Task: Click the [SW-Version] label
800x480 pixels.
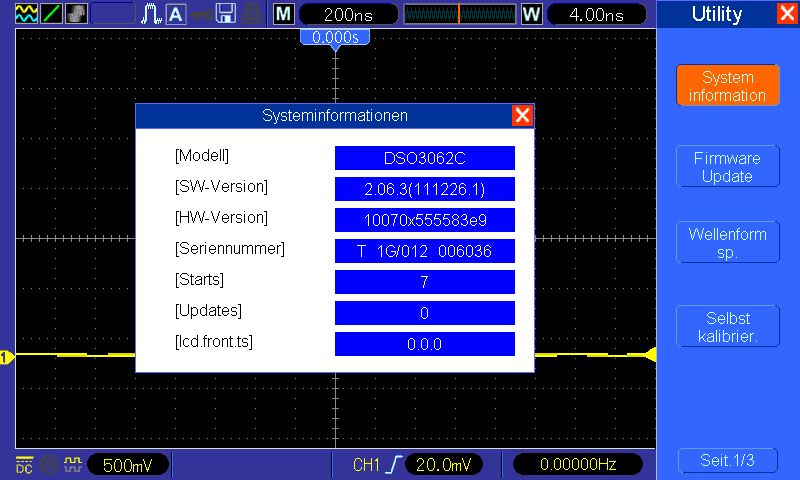Action: [221, 187]
